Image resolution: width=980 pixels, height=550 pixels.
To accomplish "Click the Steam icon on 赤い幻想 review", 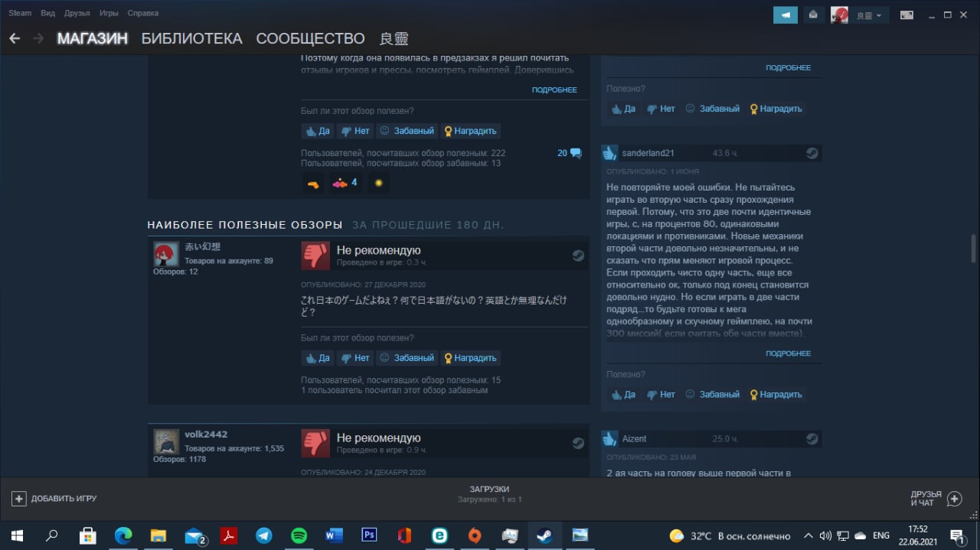I will [x=579, y=255].
